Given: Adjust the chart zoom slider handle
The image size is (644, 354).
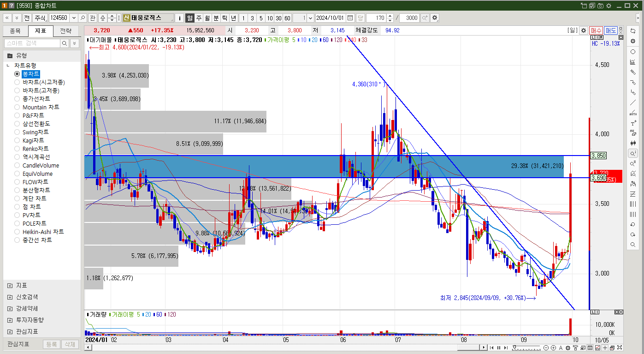Looking at the screenshot, I should pyautogui.click(x=514, y=347).
